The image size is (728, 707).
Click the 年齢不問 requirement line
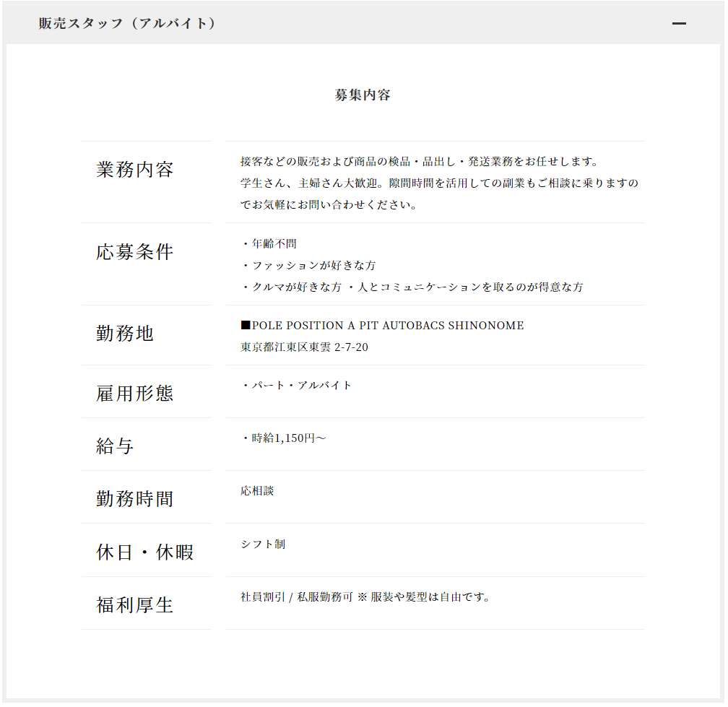point(269,244)
